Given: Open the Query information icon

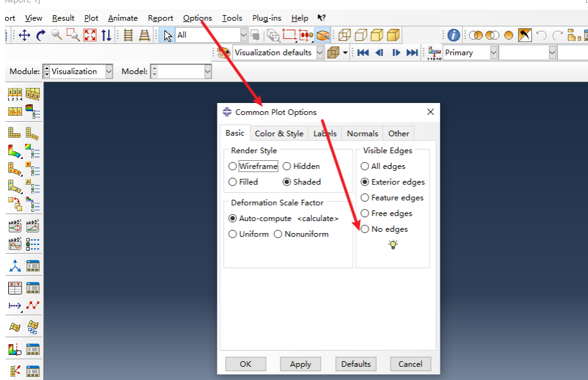Looking at the screenshot, I should pyautogui.click(x=453, y=35).
